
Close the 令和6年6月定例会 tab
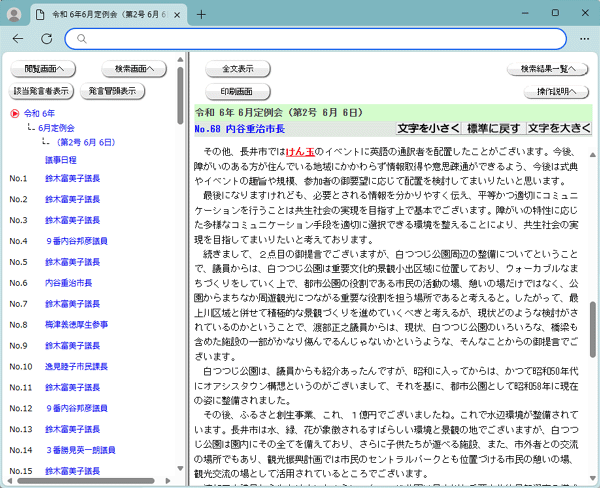coord(177,15)
